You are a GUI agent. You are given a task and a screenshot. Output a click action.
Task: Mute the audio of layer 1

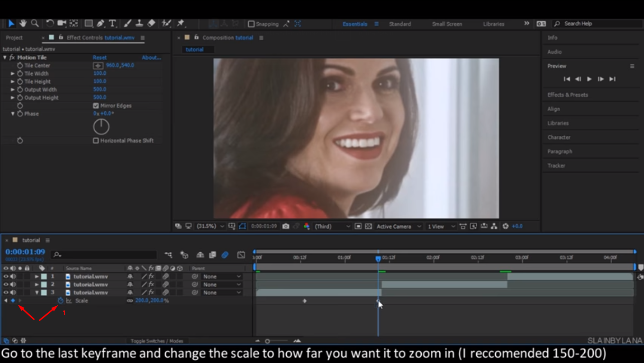click(x=13, y=276)
